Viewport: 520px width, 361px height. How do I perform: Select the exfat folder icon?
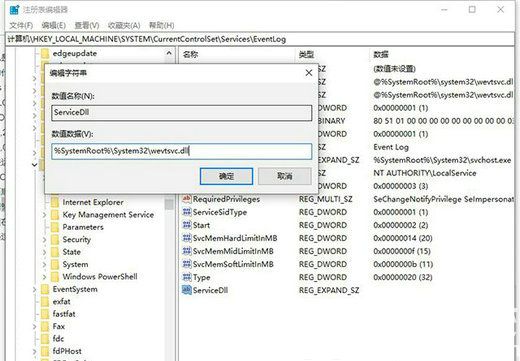coord(45,301)
